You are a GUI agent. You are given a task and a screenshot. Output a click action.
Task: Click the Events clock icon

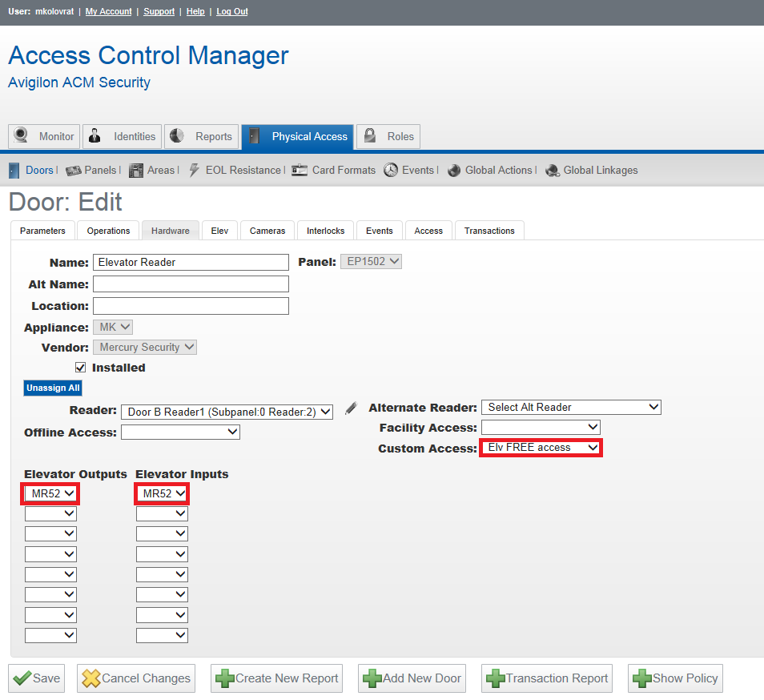click(391, 170)
